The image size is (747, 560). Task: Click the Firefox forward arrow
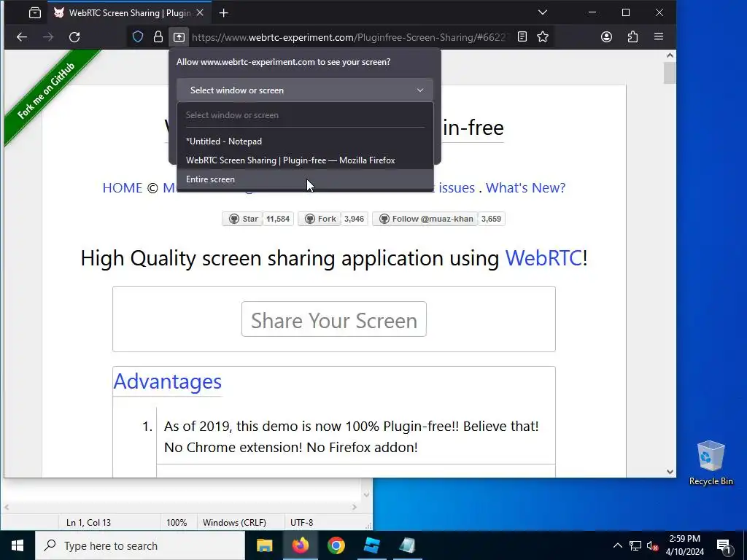click(x=48, y=36)
